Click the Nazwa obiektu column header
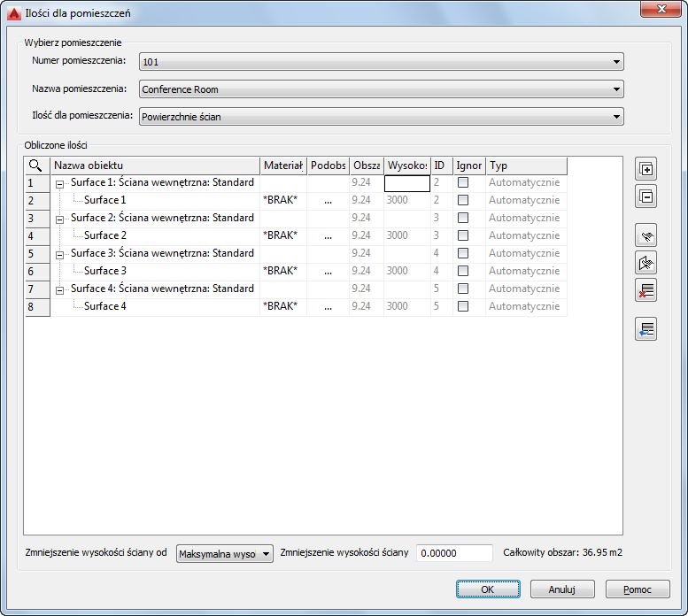 [x=155, y=166]
